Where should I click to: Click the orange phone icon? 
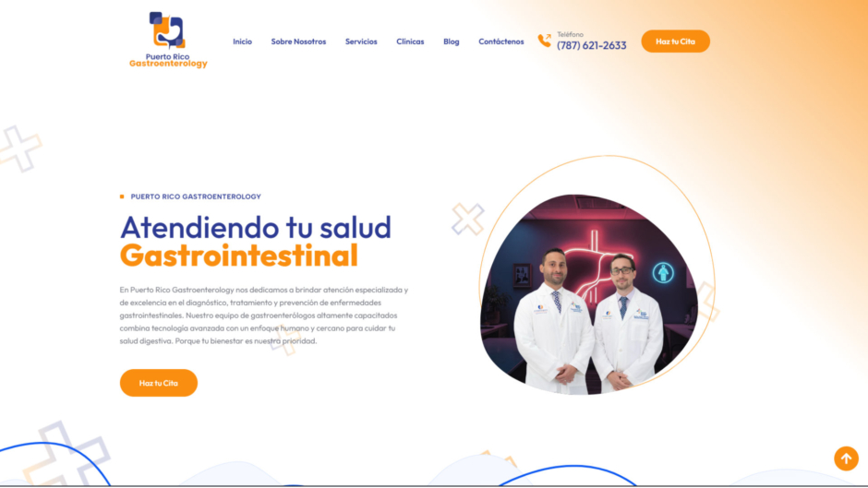pos(545,41)
